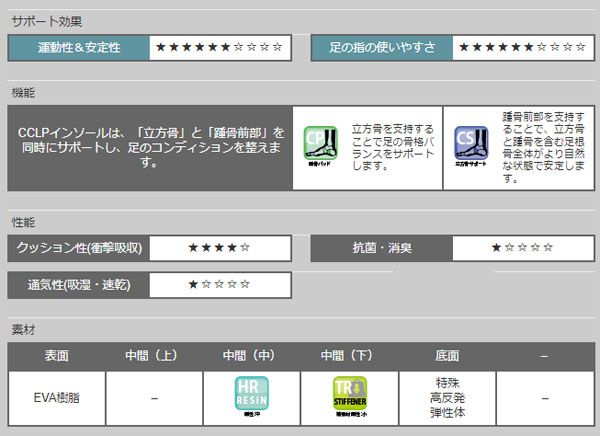Viewport: 600px width, 436px height.
Task: Click the CCLPインソール description text block
Action: [x=151, y=146]
